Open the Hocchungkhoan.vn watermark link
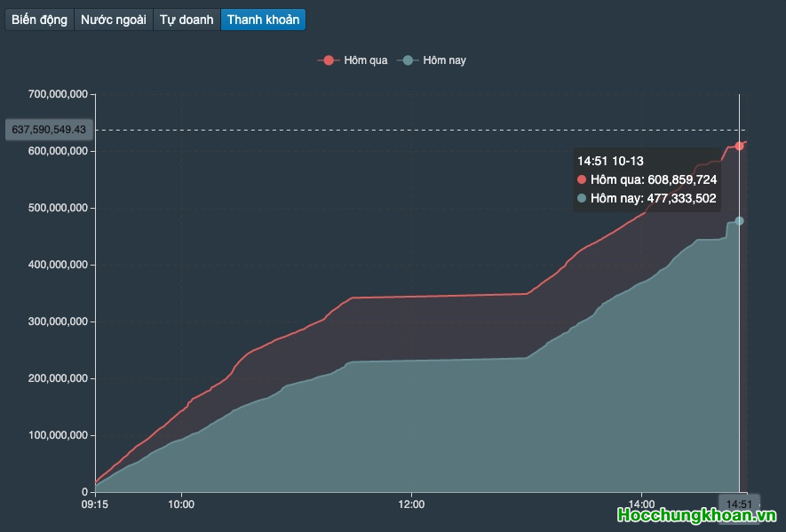This screenshot has height=532, width=786. click(697, 516)
